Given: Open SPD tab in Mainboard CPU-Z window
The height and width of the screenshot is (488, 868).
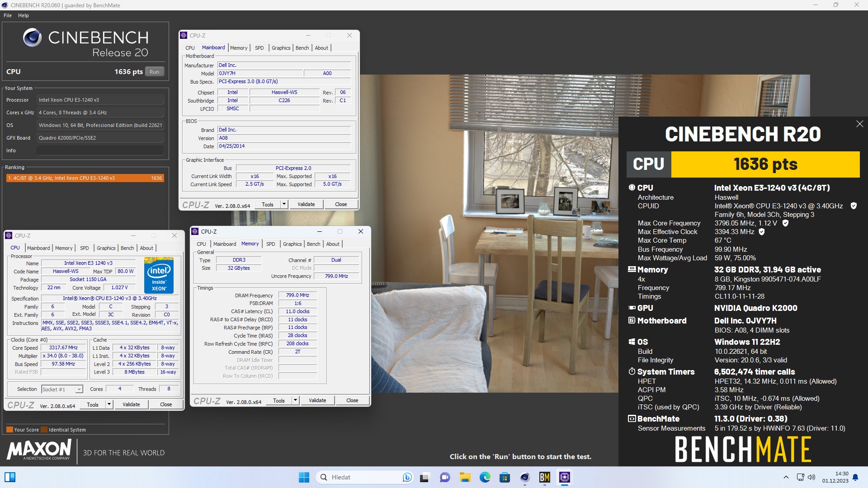Looking at the screenshot, I should (259, 48).
